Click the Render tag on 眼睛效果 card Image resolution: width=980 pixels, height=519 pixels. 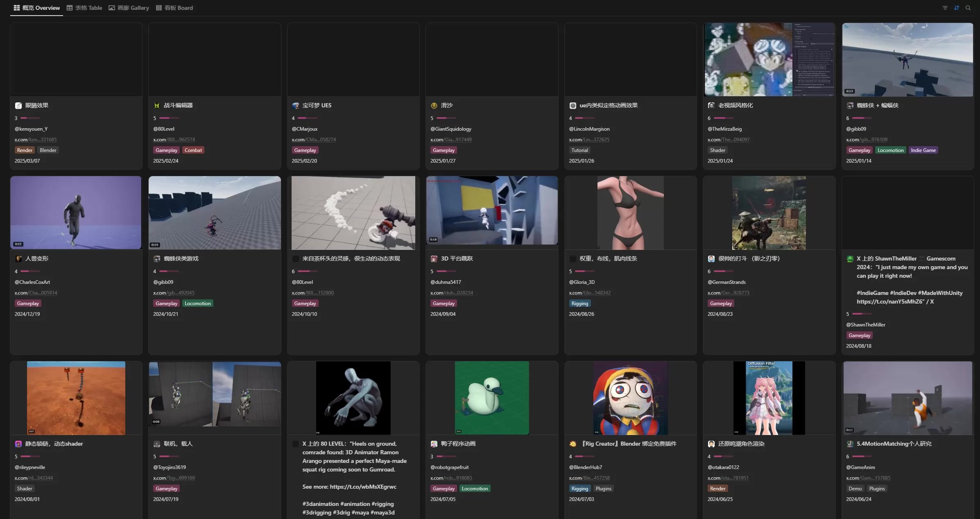click(x=25, y=150)
